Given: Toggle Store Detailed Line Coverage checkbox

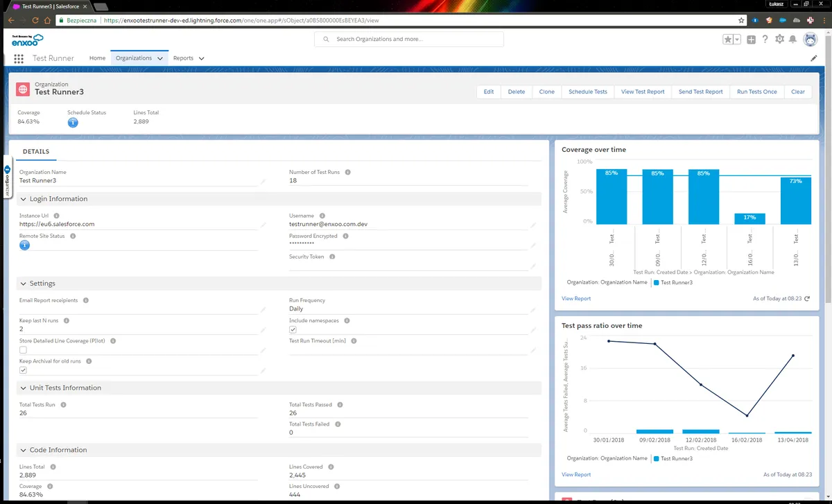Looking at the screenshot, I should click(23, 350).
